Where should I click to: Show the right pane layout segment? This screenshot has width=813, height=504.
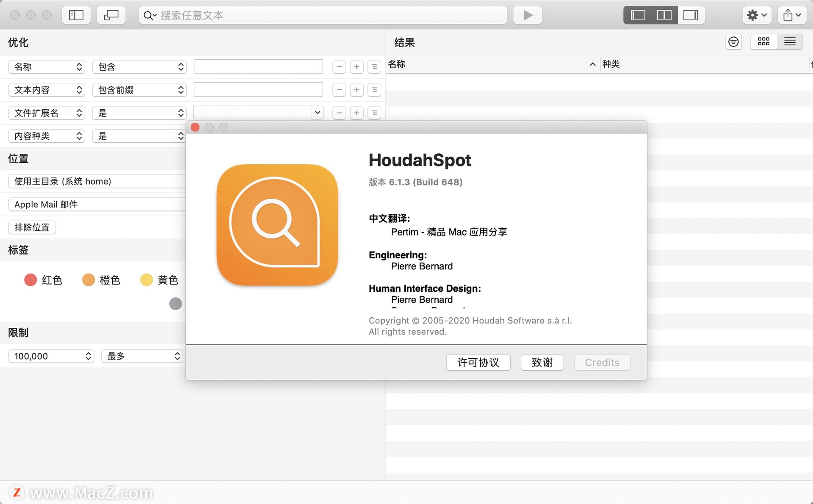[691, 15]
